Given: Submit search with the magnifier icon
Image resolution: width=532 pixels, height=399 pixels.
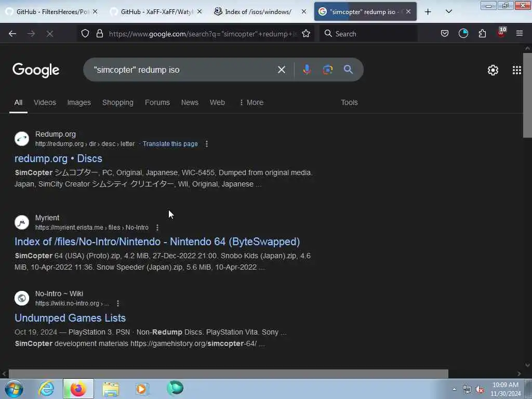Looking at the screenshot, I should point(348,70).
